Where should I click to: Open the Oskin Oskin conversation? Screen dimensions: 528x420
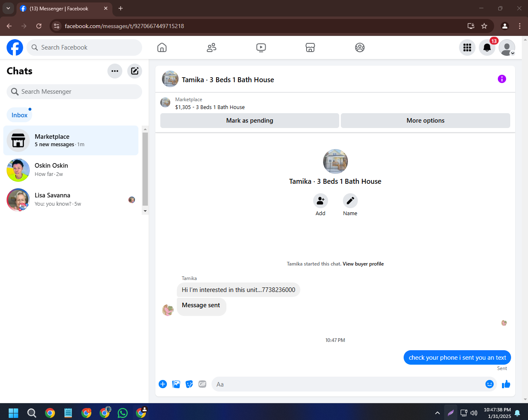pos(71,170)
